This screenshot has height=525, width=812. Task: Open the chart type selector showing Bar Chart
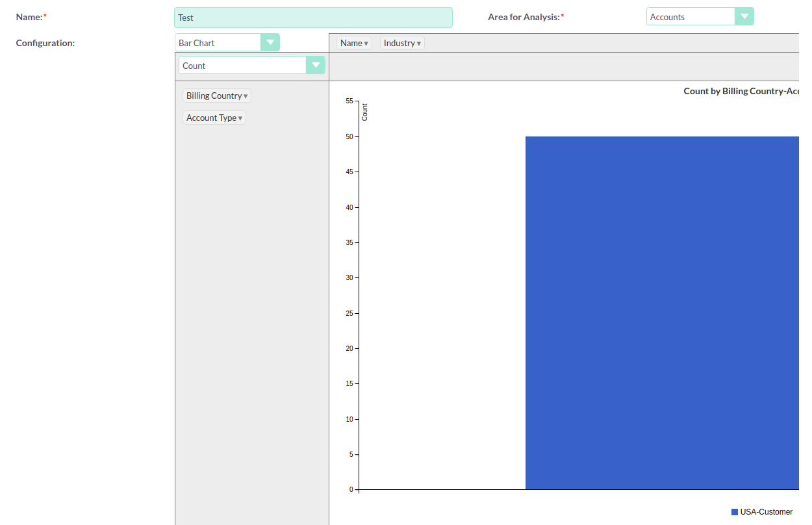point(227,42)
